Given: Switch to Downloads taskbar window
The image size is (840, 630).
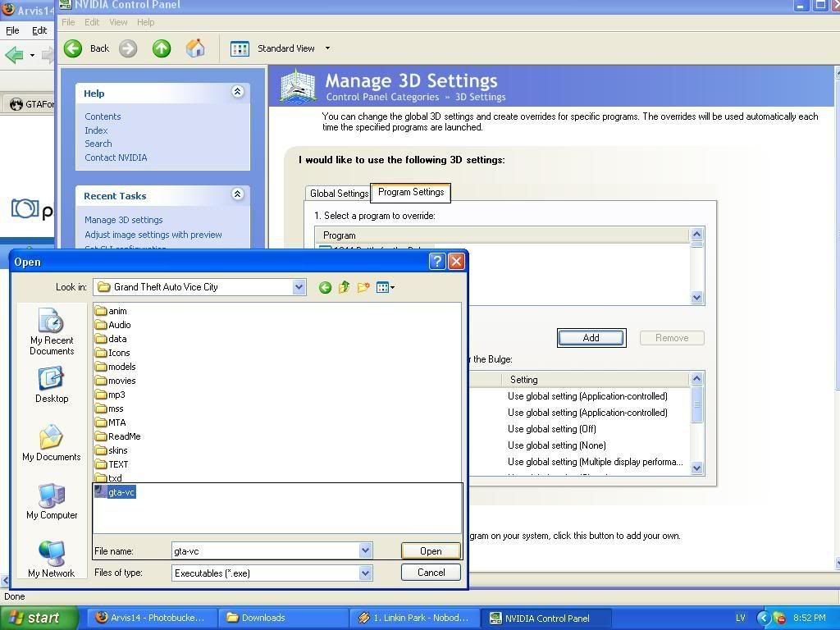Looking at the screenshot, I should click(283, 618).
